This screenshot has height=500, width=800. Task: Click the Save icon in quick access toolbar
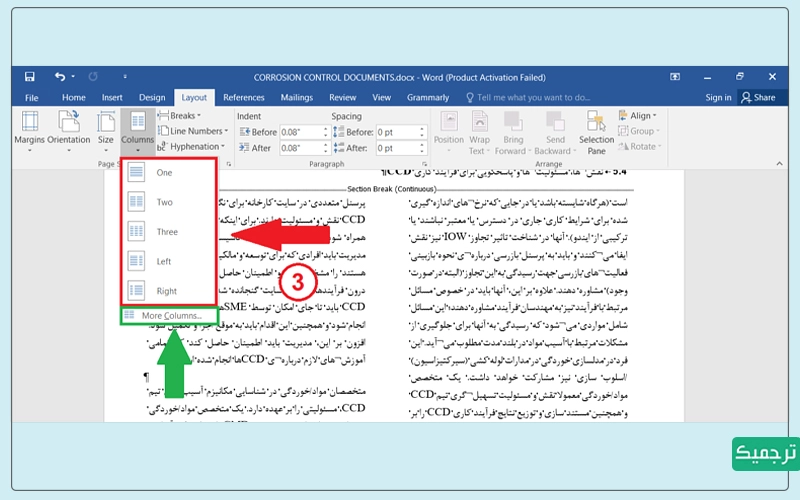tap(30, 77)
